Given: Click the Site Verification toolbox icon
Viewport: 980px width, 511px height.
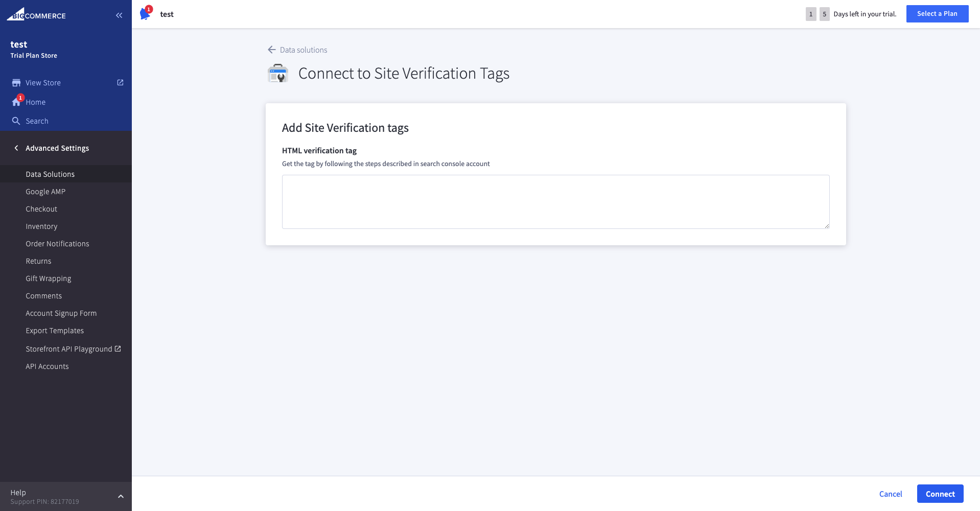Looking at the screenshot, I should click(278, 73).
